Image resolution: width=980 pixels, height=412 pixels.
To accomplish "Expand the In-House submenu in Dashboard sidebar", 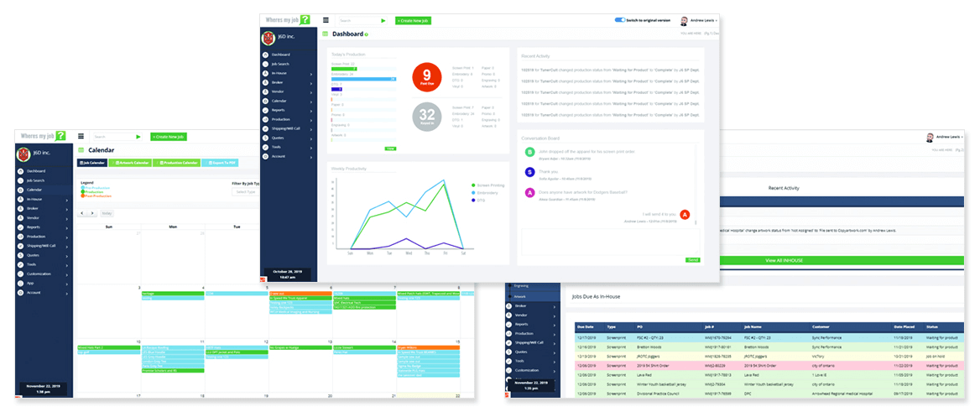I will [x=310, y=73].
